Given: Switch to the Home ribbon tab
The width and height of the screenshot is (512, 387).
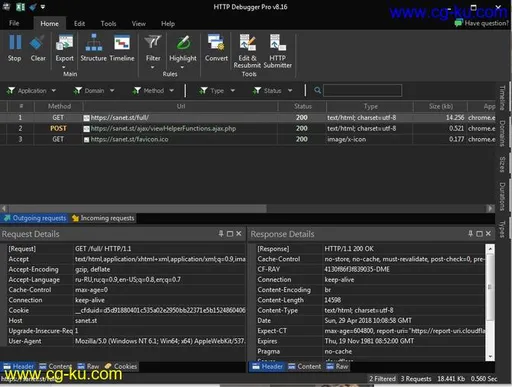Looking at the screenshot, I should pos(49,23).
